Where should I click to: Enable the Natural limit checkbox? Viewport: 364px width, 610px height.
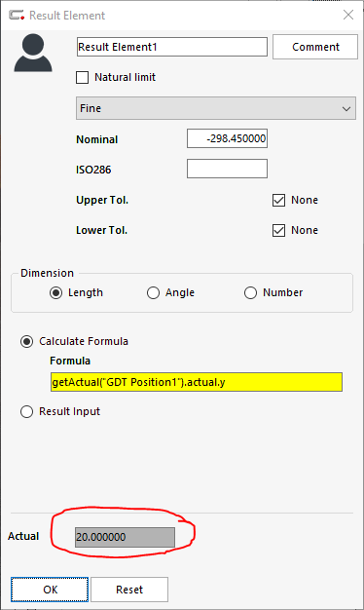point(83,77)
